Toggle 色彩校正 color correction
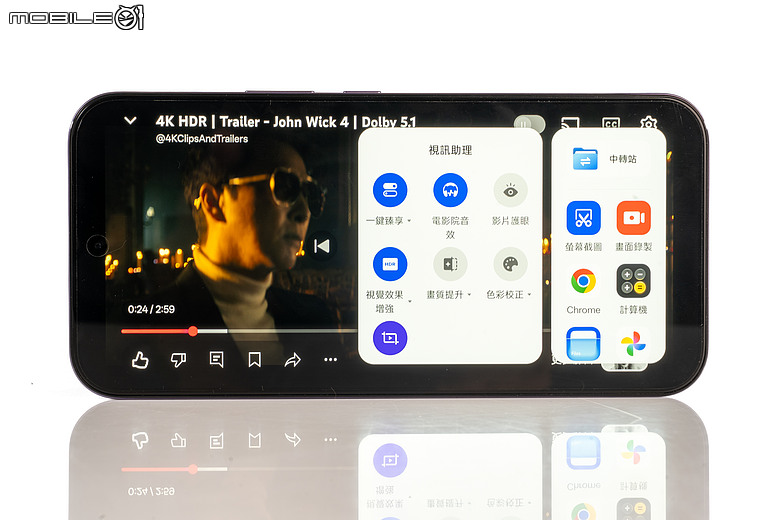The image size is (780, 520). pos(510,264)
